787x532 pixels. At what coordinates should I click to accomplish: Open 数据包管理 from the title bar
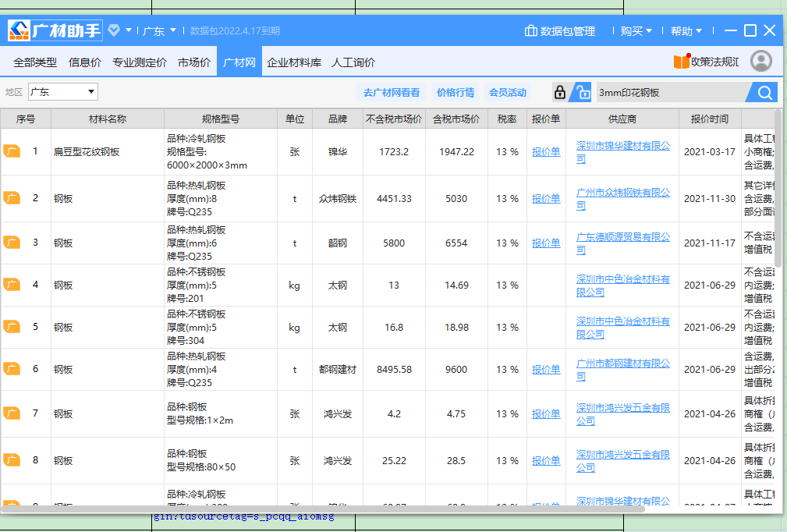560,31
